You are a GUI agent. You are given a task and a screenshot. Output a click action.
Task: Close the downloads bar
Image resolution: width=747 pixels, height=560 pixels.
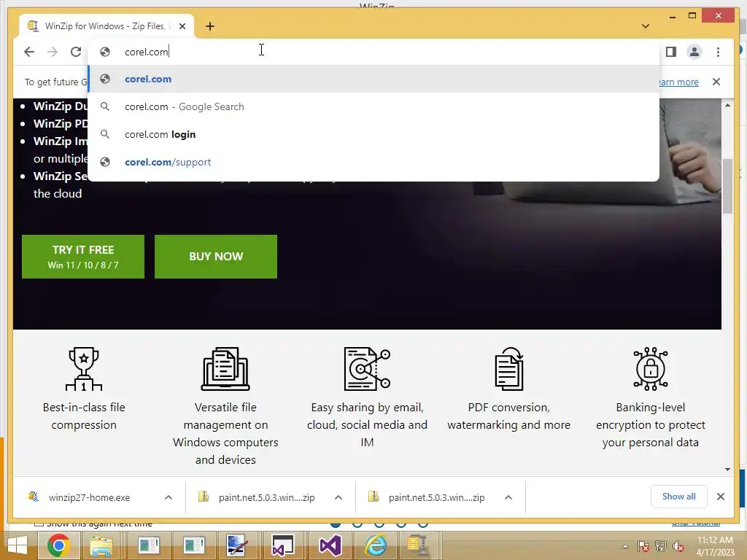pos(721,497)
